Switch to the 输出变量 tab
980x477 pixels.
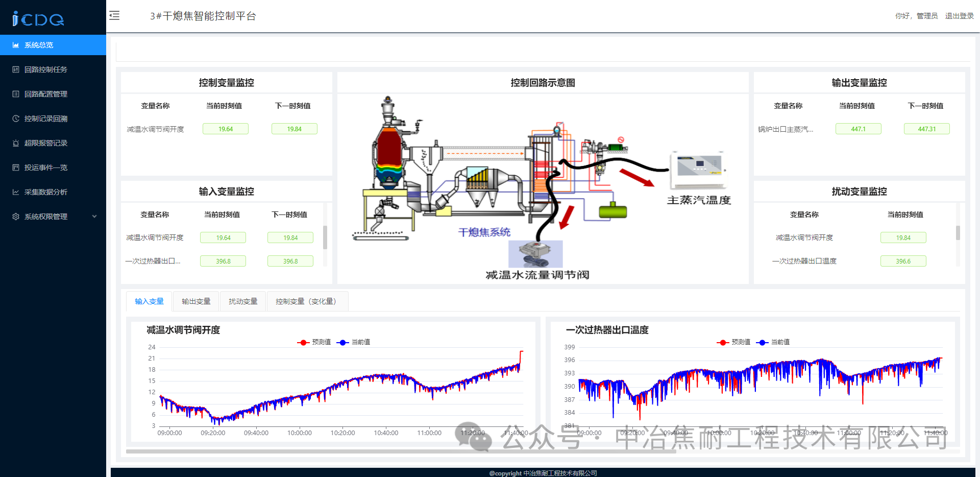coord(196,301)
